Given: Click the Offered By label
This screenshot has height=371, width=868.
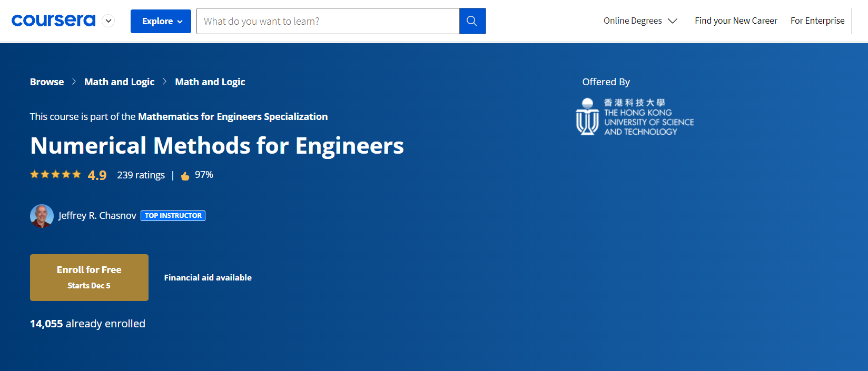Looking at the screenshot, I should click(x=606, y=82).
